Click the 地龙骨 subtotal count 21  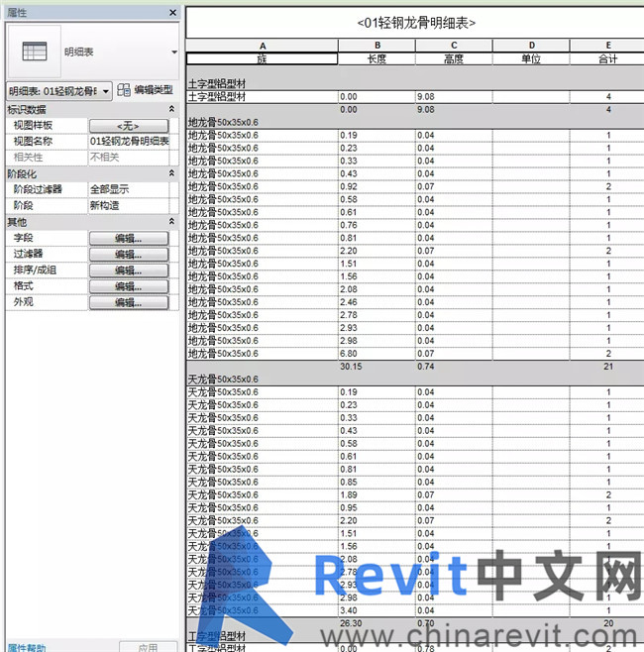pos(607,367)
